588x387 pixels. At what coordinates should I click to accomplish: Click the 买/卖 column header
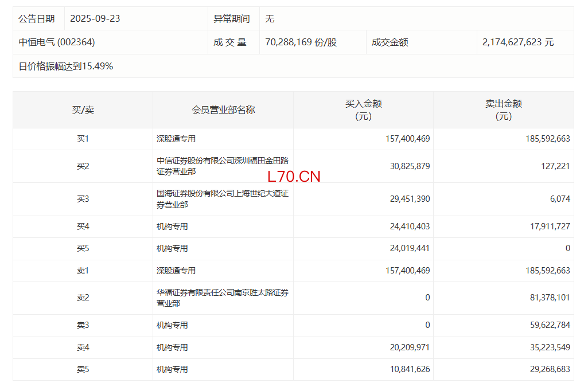click(83, 110)
